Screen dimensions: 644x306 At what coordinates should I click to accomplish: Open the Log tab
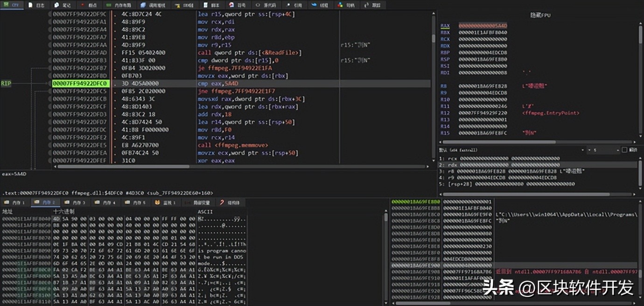tap(37, 5)
